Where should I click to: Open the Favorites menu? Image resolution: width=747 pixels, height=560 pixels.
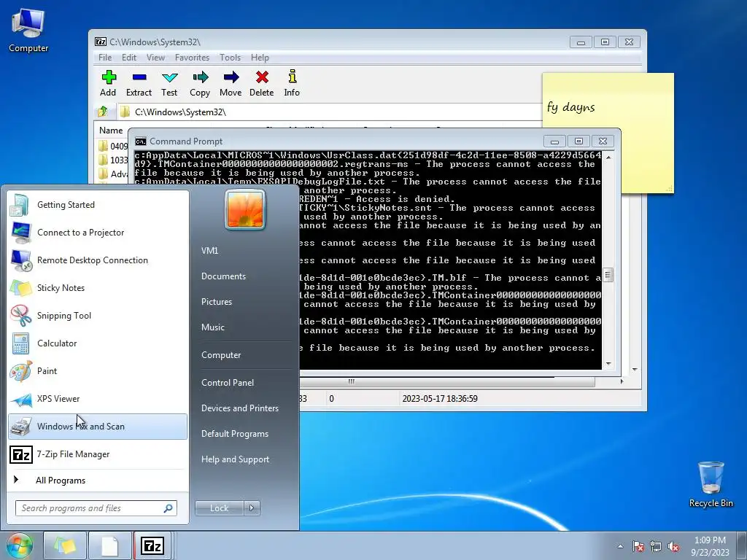(x=192, y=58)
